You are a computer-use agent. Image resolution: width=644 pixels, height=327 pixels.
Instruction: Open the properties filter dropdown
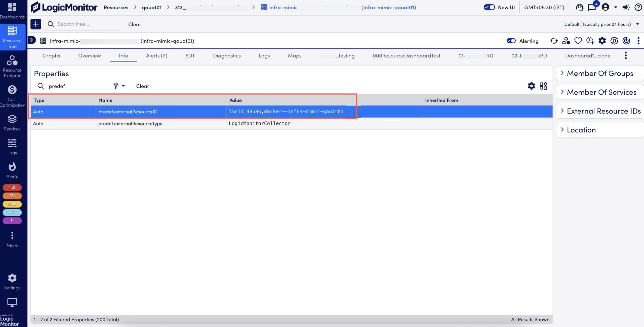(119, 86)
